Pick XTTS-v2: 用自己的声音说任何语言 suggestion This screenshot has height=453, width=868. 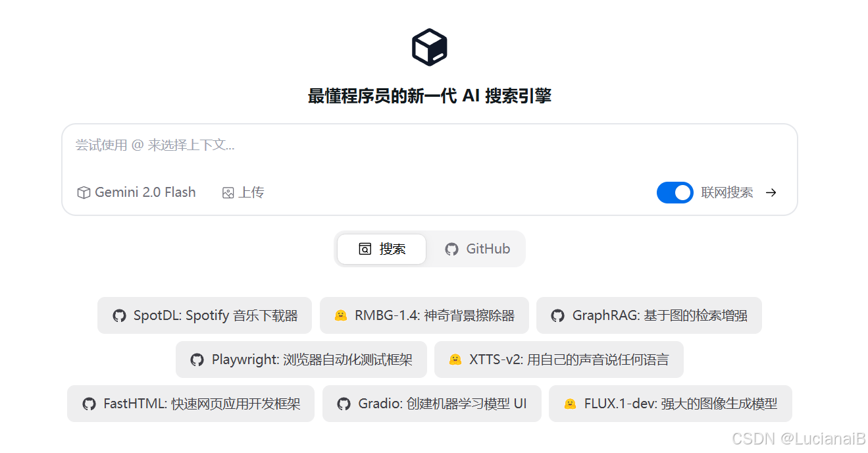[x=559, y=360]
